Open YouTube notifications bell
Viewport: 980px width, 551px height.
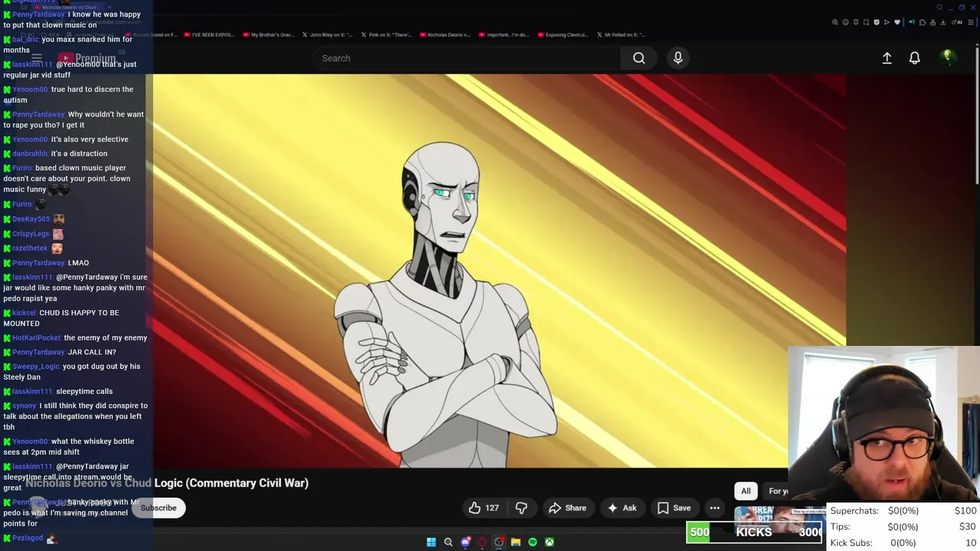coord(914,58)
